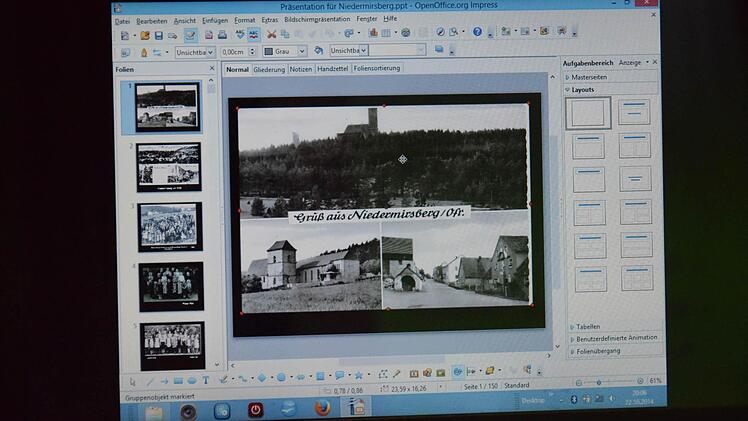Open Firefox from the taskbar
Image resolution: width=748 pixels, height=421 pixels.
(x=322, y=408)
